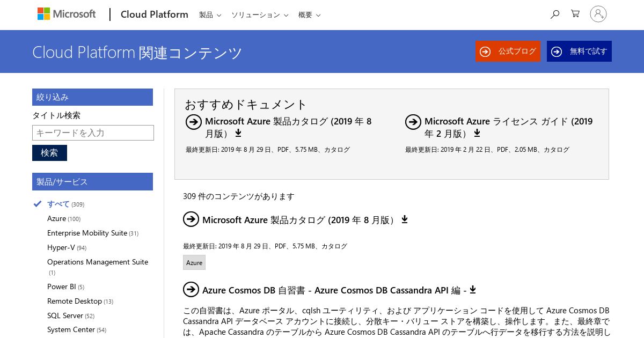Open the Cloud Platform home link

[x=155, y=14]
